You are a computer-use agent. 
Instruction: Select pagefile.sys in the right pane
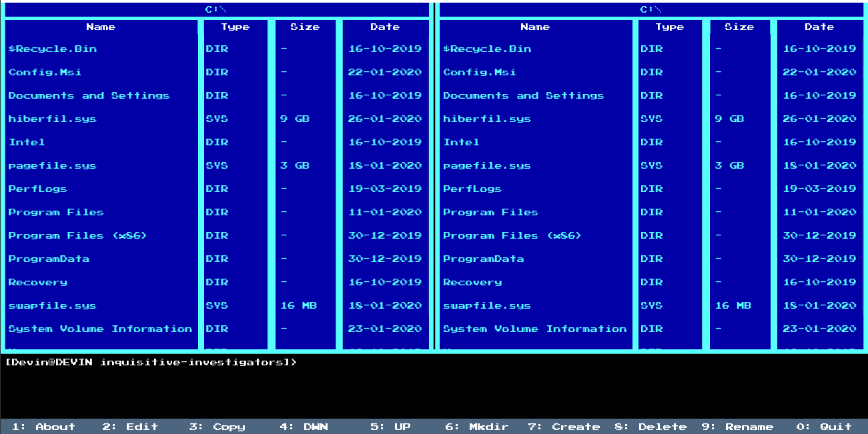pos(487,165)
